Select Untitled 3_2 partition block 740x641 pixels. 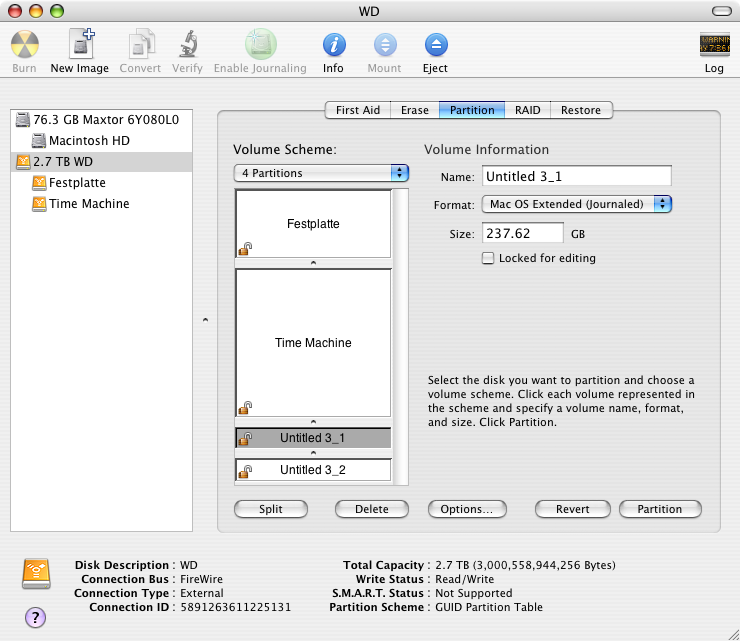click(313, 470)
